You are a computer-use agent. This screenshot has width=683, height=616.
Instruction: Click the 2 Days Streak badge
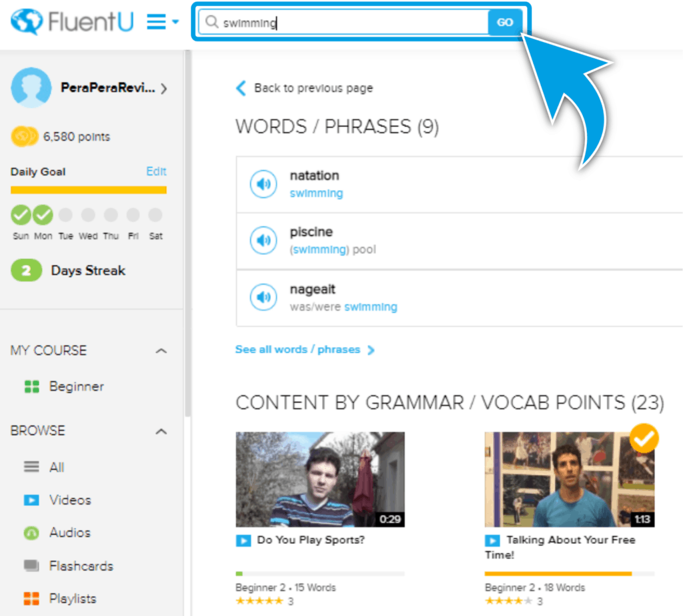26,270
